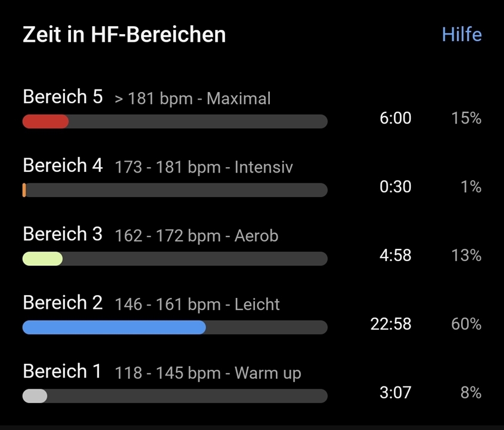Tap the Zeit in HF-Bereichen heading
504x430 pixels.
[124, 35]
